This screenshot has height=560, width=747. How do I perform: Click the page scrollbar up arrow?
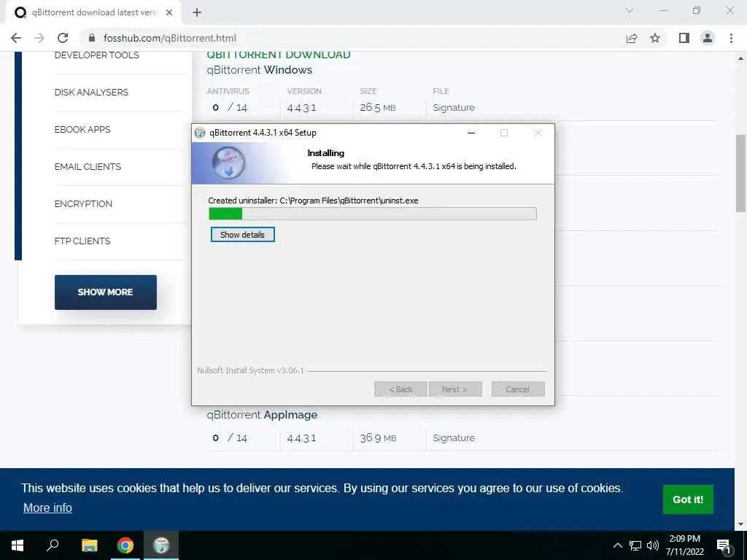click(740, 58)
